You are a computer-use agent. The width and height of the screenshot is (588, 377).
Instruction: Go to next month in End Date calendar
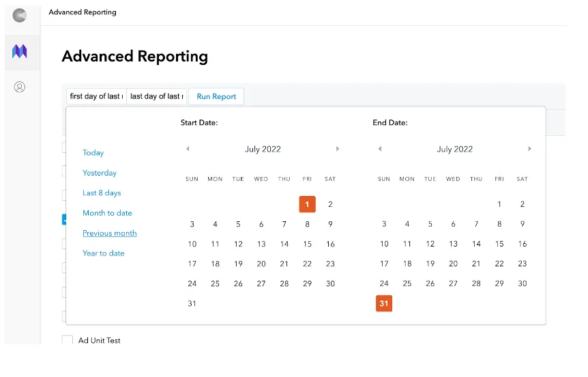(x=529, y=149)
